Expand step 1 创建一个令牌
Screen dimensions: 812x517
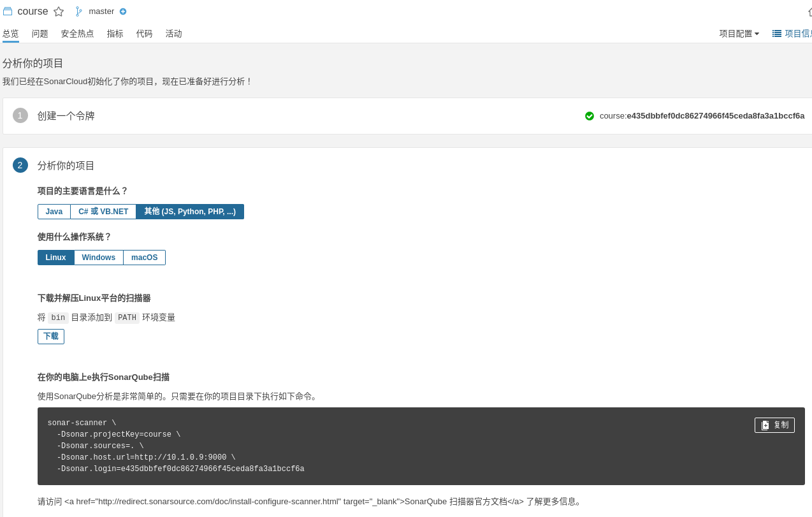[x=66, y=116]
